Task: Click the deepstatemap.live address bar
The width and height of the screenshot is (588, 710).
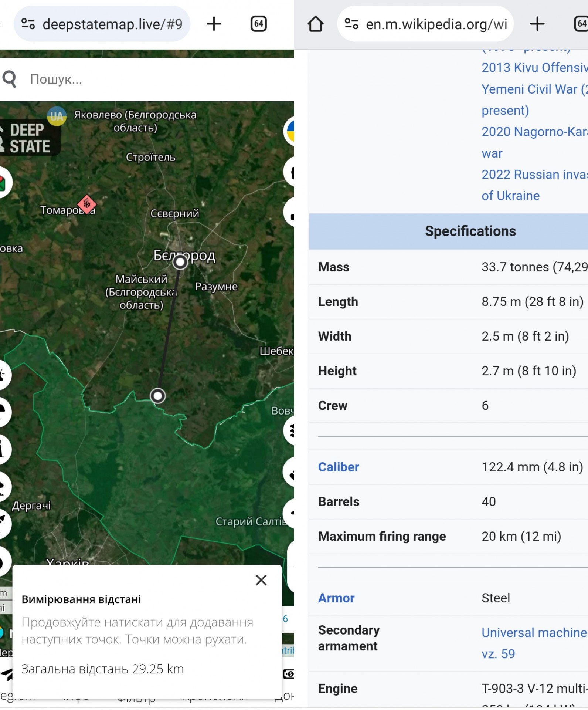Action: coord(102,24)
